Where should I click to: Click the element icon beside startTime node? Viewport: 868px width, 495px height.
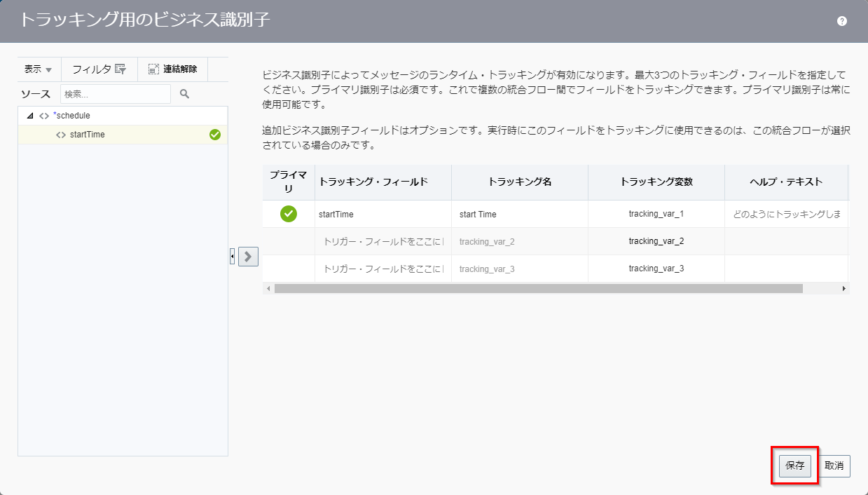(x=61, y=135)
